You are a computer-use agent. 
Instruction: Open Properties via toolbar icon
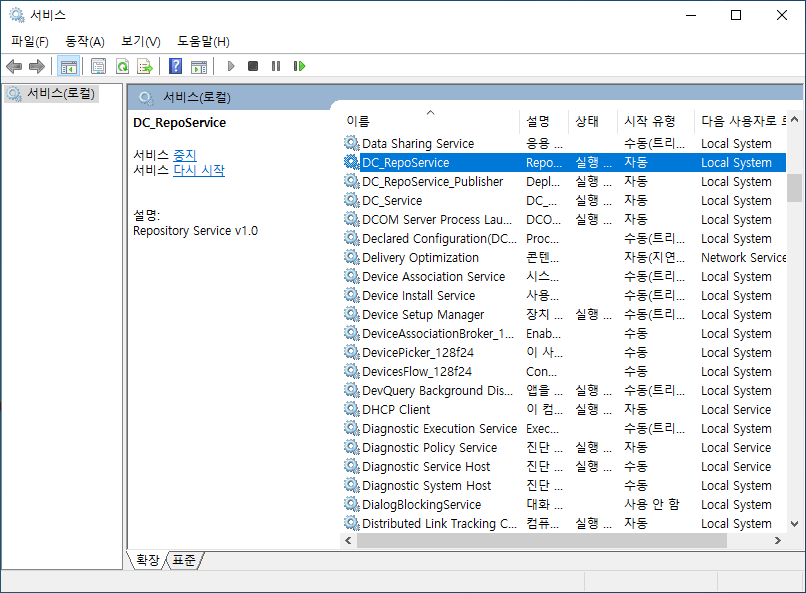(98, 66)
